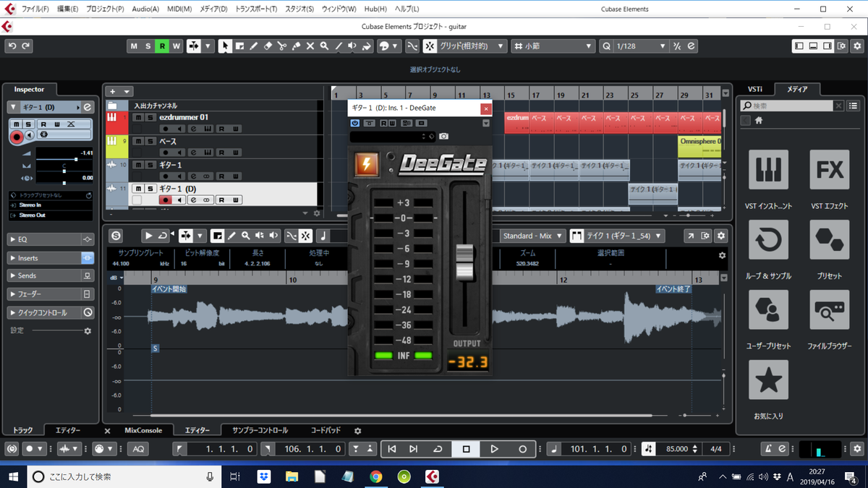Click the transport Play button

[x=494, y=449]
